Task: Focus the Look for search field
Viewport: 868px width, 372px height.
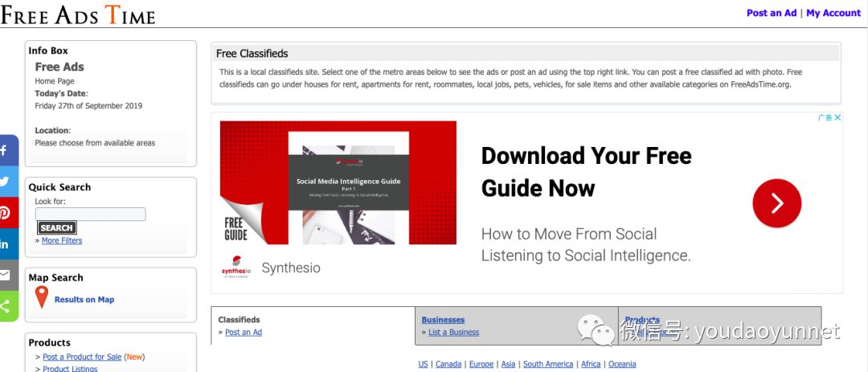Action: click(x=90, y=215)
